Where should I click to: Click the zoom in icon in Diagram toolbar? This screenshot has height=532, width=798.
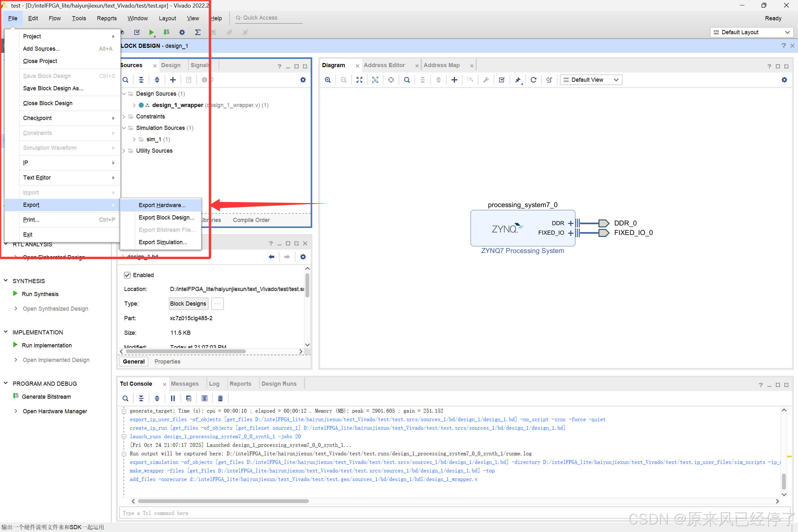pos(328,80)
